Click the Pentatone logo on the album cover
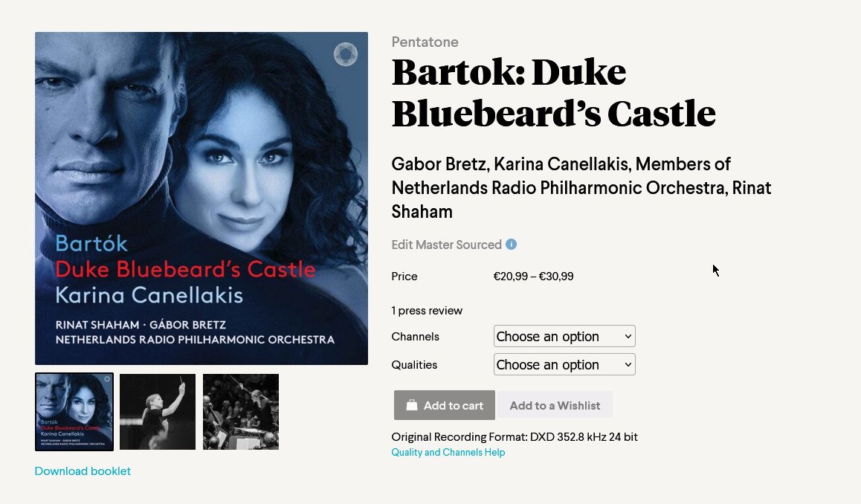The height and width of the screenshot is (504, 861). click(x=346, y=54)
